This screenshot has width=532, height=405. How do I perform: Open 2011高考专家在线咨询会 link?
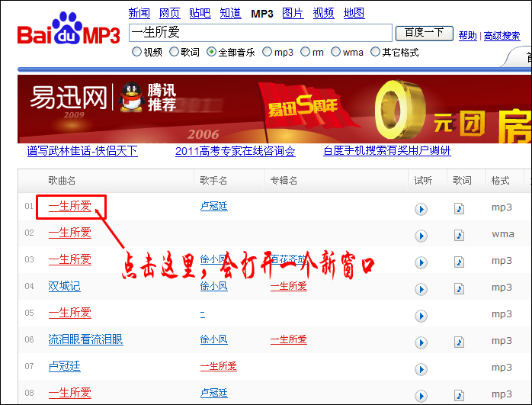click(235, 151)
